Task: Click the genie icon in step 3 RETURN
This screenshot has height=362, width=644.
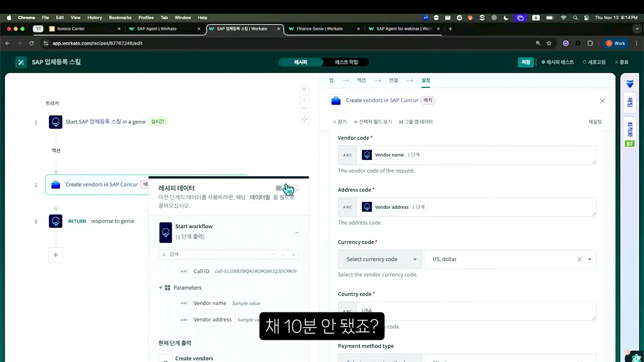Action: tap(55, 221)
